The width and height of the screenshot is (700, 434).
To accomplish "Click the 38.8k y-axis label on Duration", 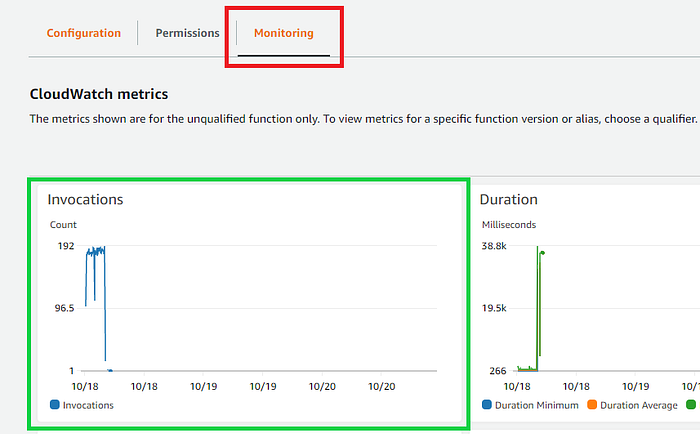I will 494,246.
